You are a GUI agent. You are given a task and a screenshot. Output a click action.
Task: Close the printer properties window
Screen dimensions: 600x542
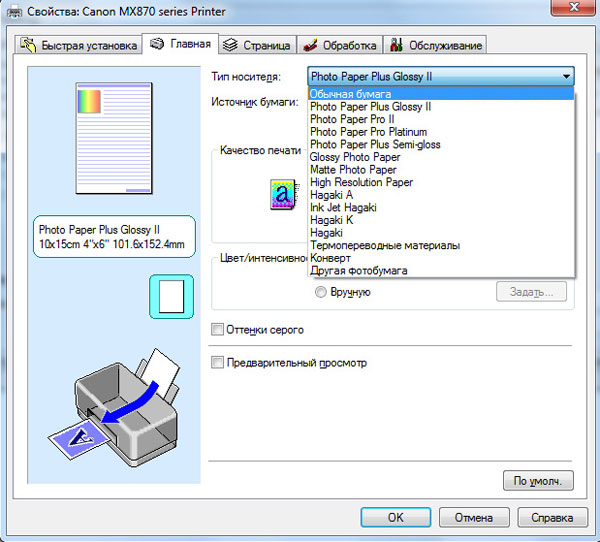tap(573, 7)
